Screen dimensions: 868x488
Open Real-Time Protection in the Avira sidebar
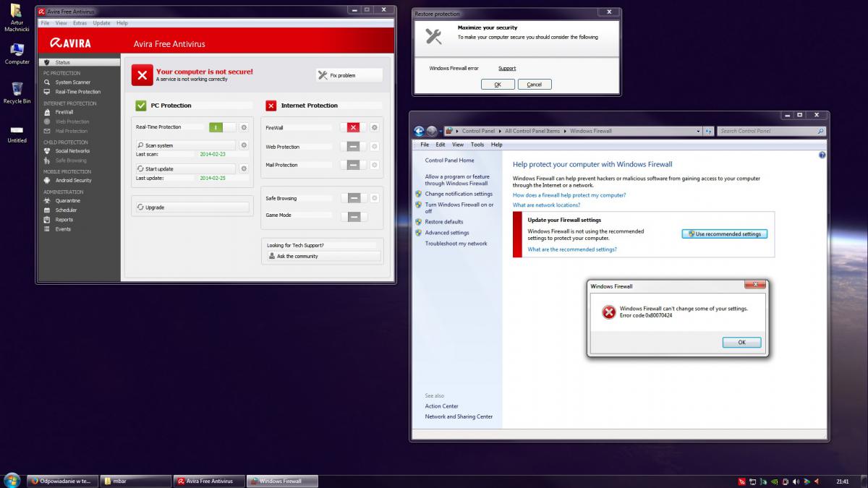pyautogui.click(x=77, y=92)
